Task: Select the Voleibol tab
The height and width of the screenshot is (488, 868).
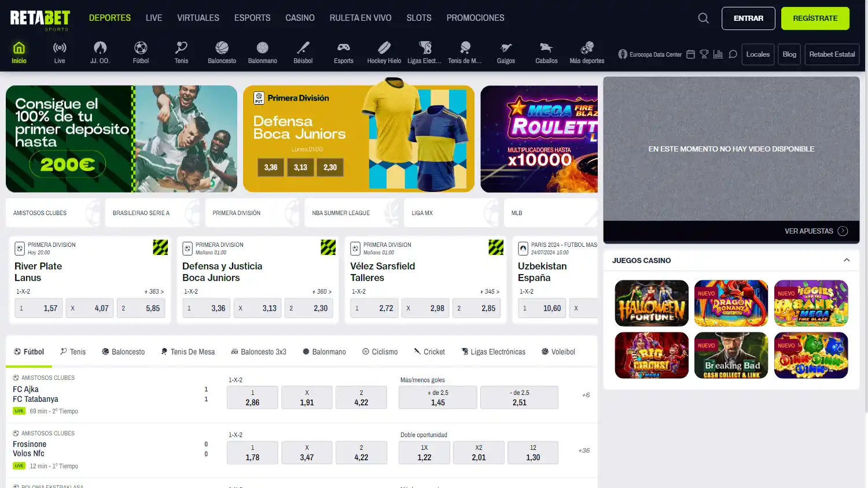Action: pyautogui.click(x=558, y=352)
